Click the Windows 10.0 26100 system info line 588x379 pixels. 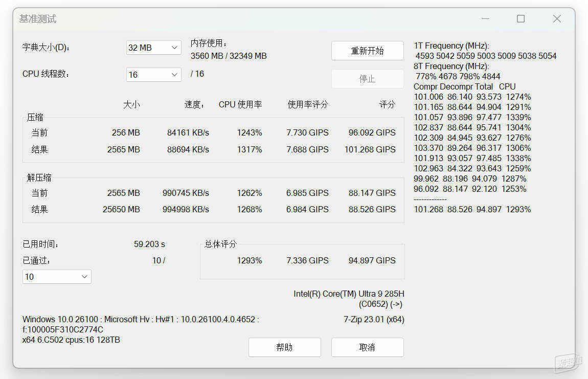coord(141,319)
